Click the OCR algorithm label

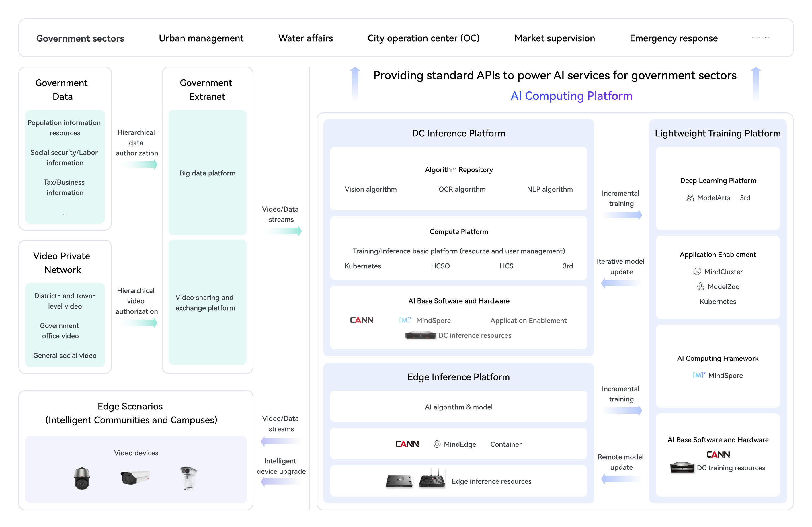(x=462, y=189)
